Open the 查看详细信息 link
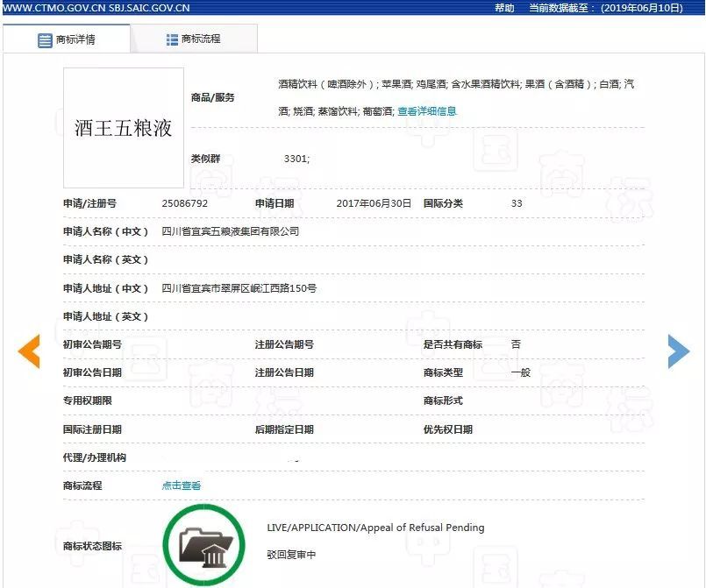Image resolution: width=706 pixels, height=588 pixels. [427, 111]
